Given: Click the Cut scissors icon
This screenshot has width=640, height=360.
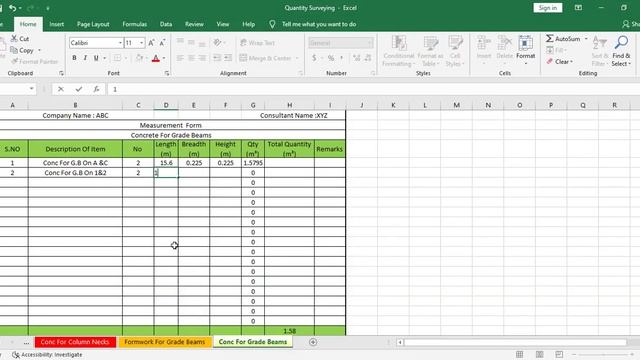Looking at the screenshot, I should 14,38.
